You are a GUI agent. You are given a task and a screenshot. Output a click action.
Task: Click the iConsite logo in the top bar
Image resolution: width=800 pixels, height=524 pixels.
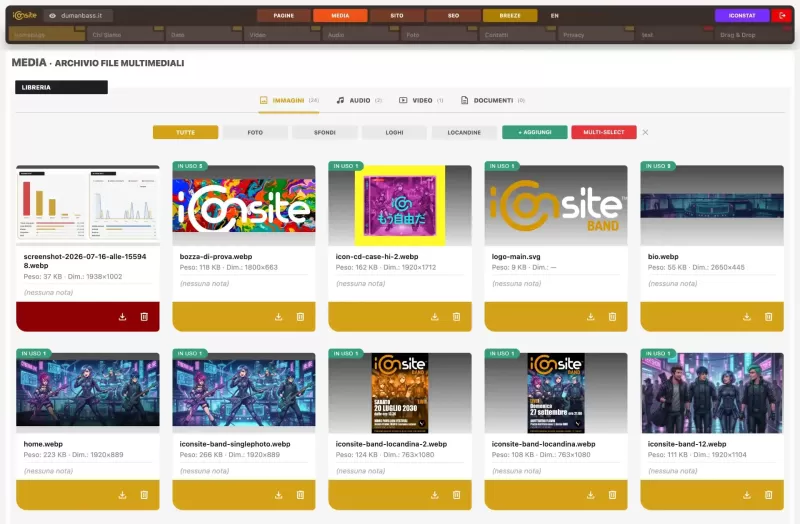24,15
